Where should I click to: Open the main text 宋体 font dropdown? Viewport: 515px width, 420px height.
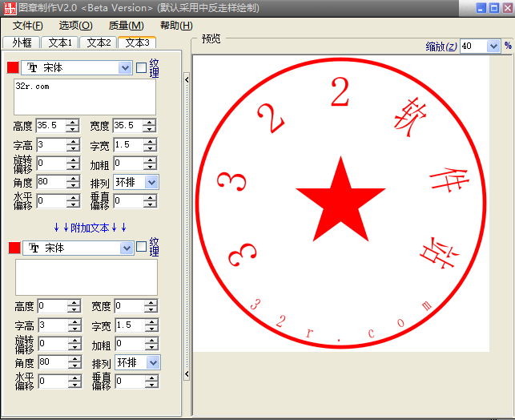[125, 68]
